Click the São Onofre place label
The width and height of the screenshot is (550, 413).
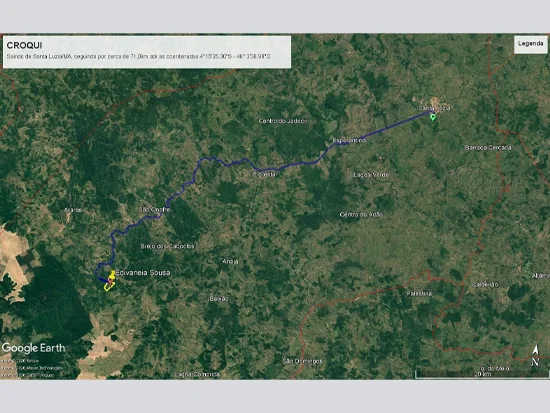coord(154,209)
